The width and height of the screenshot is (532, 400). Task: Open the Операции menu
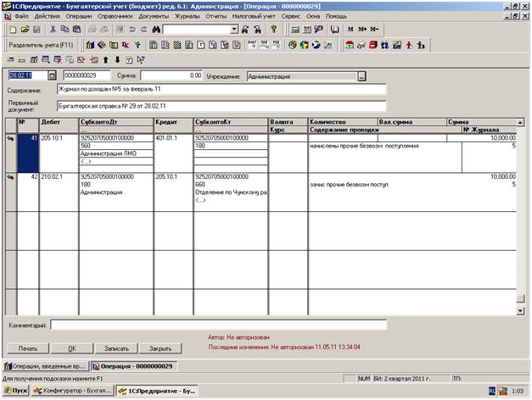point(78,16)
